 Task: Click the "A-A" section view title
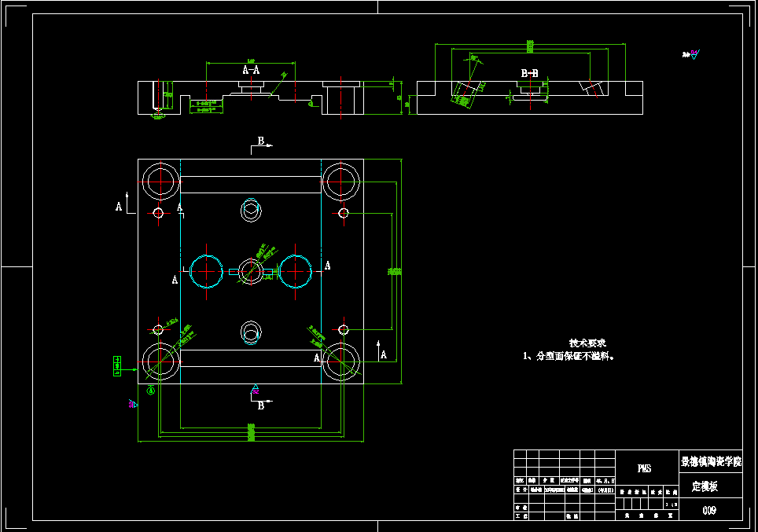point(251,70)
